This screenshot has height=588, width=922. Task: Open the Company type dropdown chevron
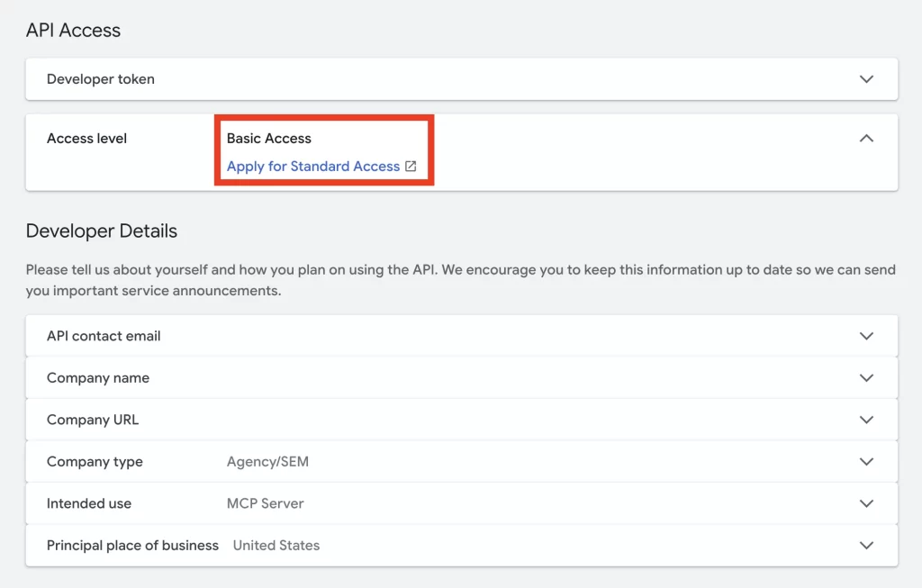pos(866,462)
